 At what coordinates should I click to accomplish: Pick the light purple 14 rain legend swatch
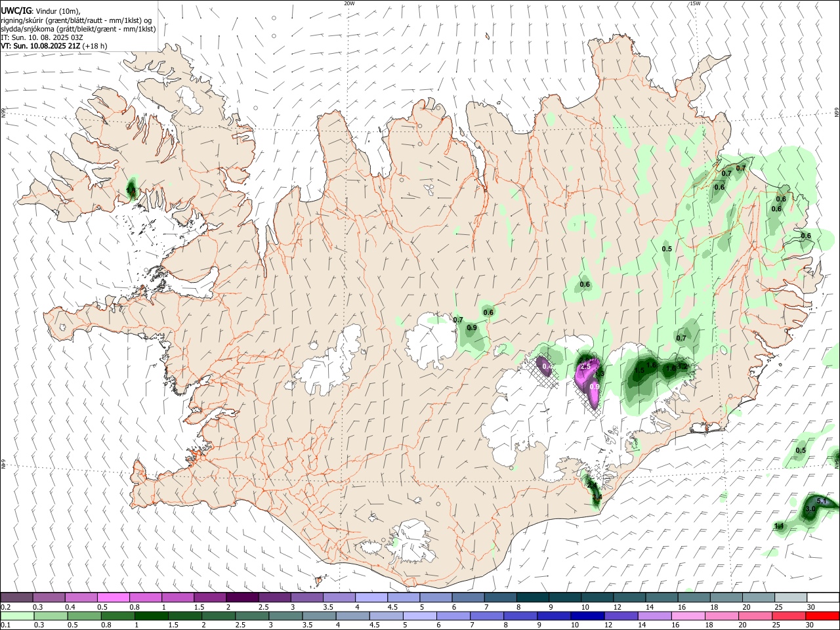pos(654,616)
